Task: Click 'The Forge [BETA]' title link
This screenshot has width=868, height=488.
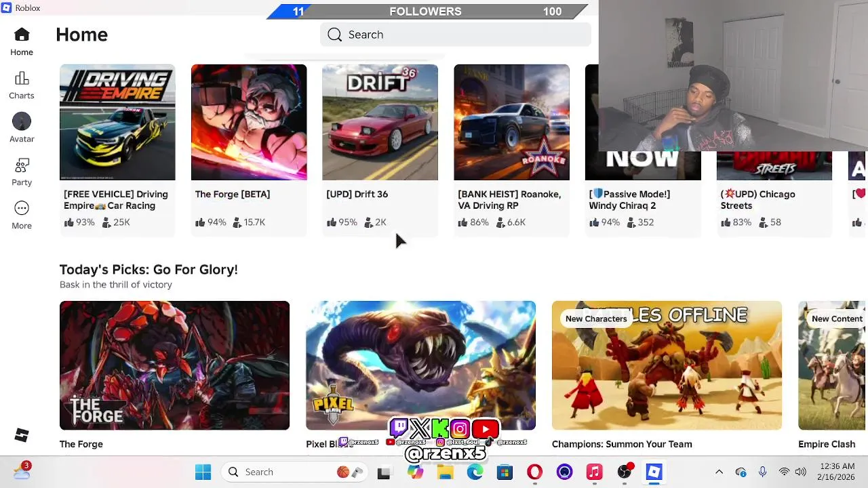Action: [233, 194]
